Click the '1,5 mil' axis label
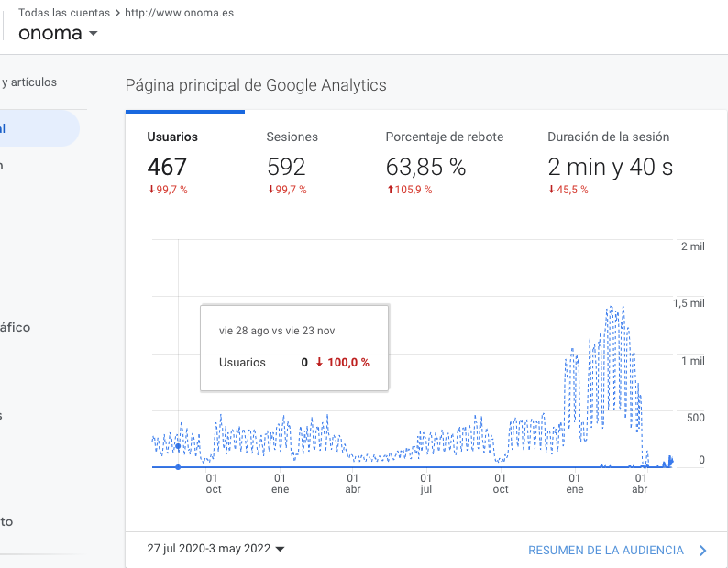 689,303
